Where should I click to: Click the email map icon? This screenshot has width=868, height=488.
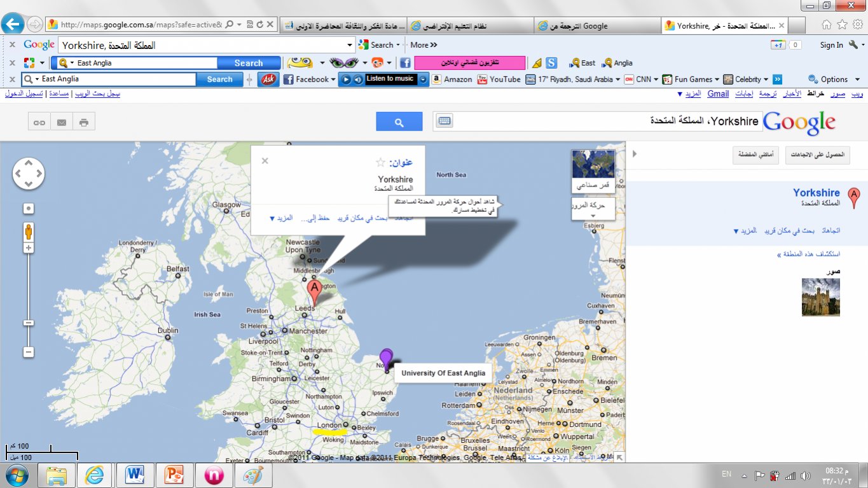tap(62, 122)
